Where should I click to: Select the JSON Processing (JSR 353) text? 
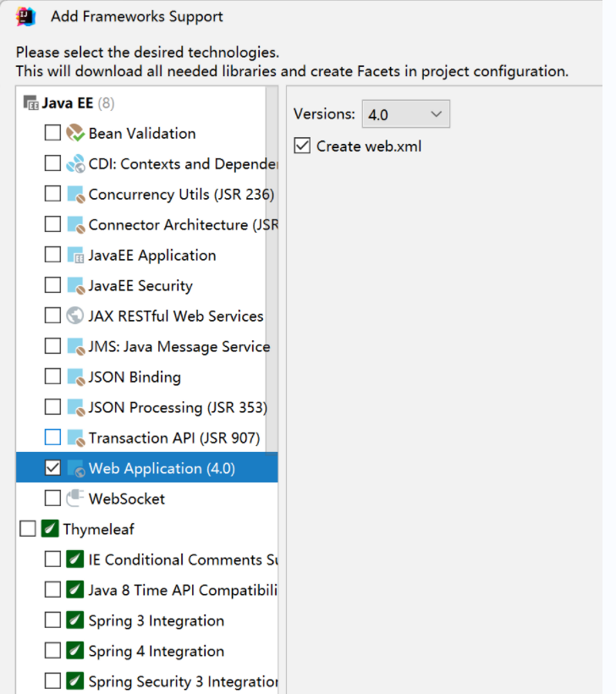178,408
